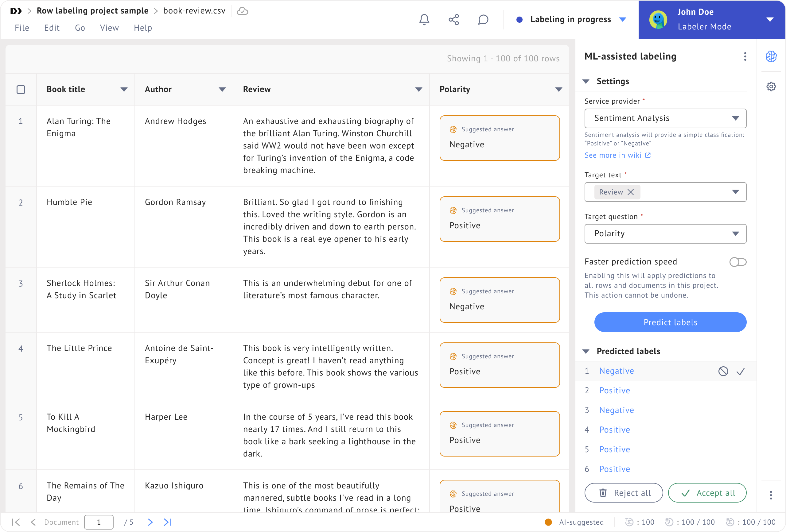The width and height of the screenshot is (786, 532).
Task: Accept the first predicted label checkmark
Action: coord(741,371)
